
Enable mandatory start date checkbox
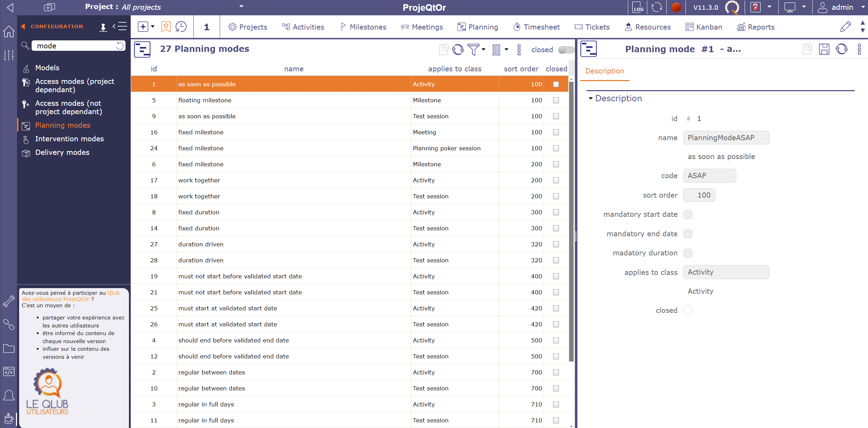click(x=689, y=214)
